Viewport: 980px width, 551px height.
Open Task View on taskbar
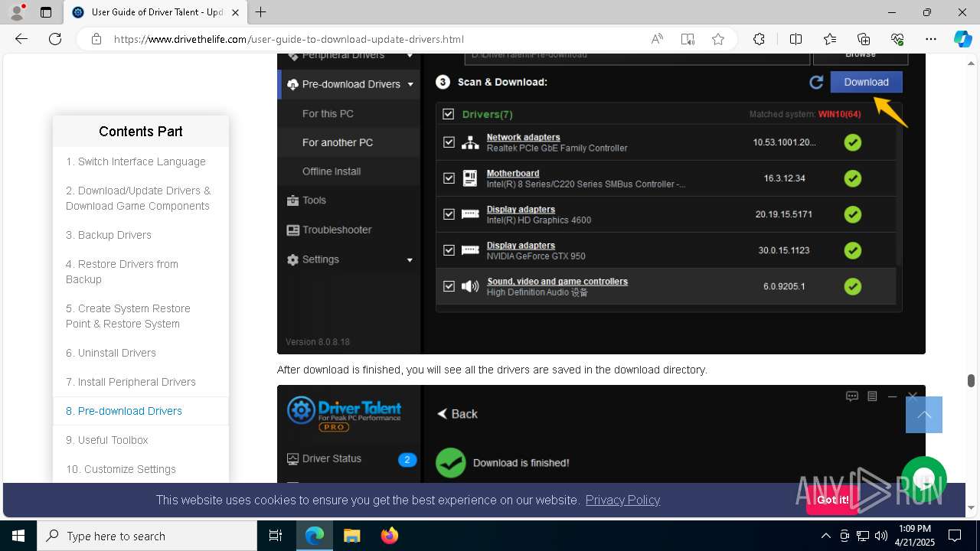[x=276, y=536]
